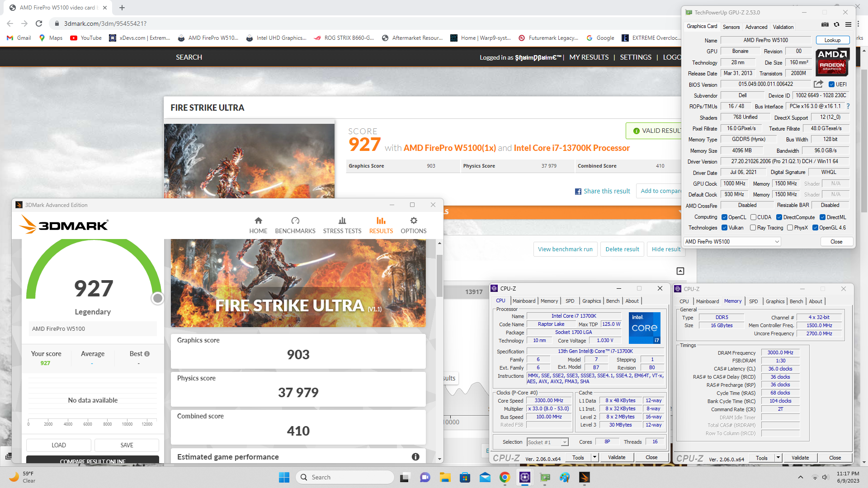This screenshot has width=868, height=488.
Task: Open SETTINGS on 3dmark.com
Action: click(636, 57)
